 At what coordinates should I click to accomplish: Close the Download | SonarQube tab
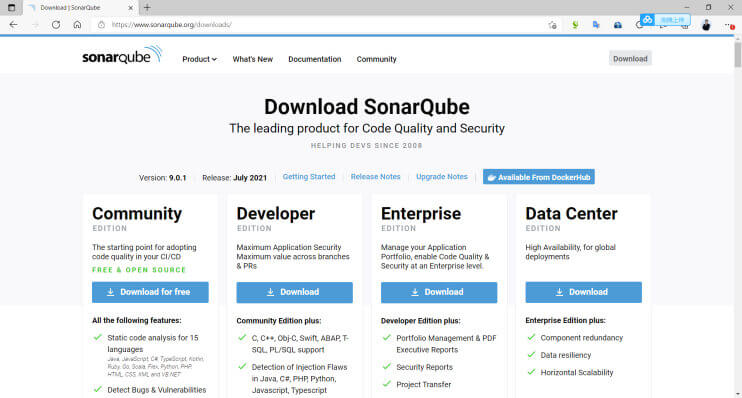coord(131,8)
